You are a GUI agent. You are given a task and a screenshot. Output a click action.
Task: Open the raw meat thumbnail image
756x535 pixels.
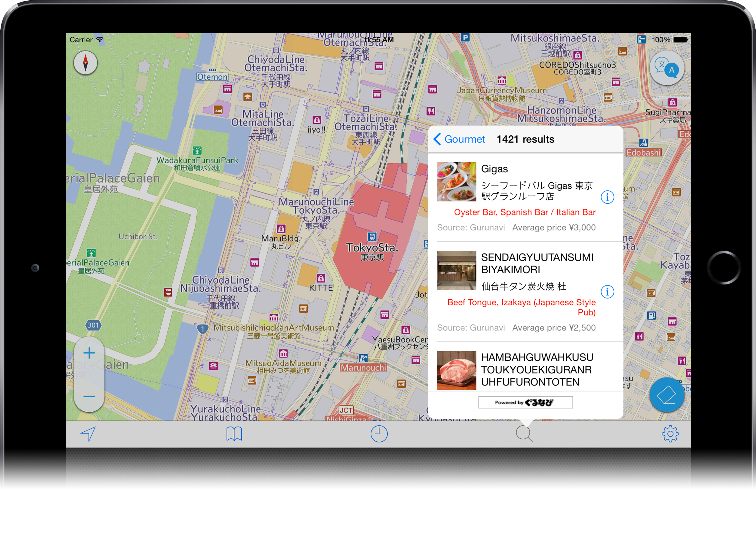click(456, 370)
